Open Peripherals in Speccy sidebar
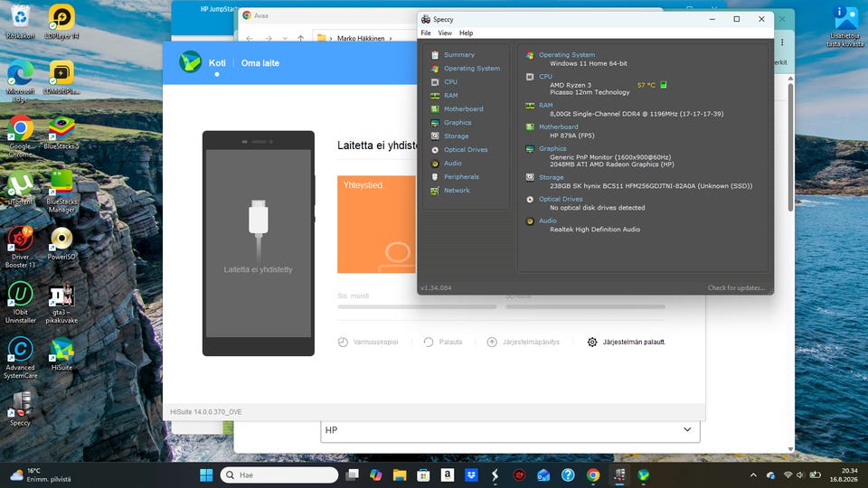This screenshot has height=488, width=868. coord(461,177)
